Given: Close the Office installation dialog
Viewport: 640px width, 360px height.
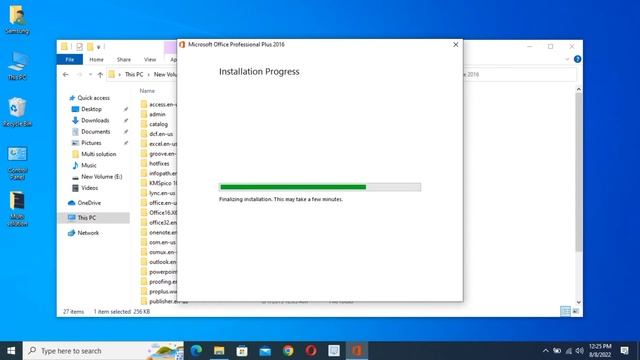Looking at the screenshot, I should tap(456, 44).
